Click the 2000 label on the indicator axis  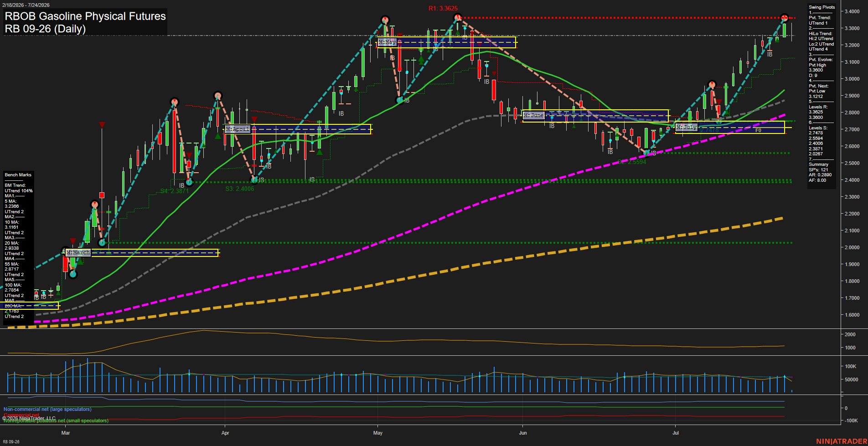850,334
